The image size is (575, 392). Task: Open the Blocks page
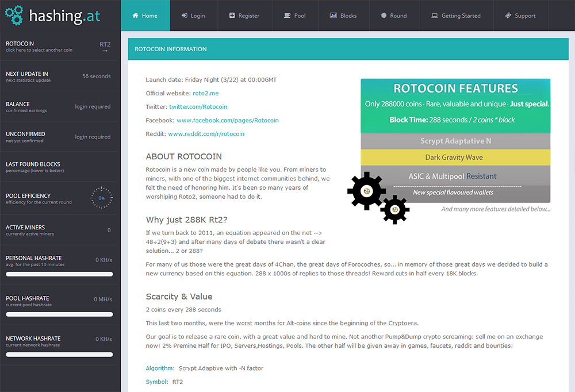click(344, 16)
